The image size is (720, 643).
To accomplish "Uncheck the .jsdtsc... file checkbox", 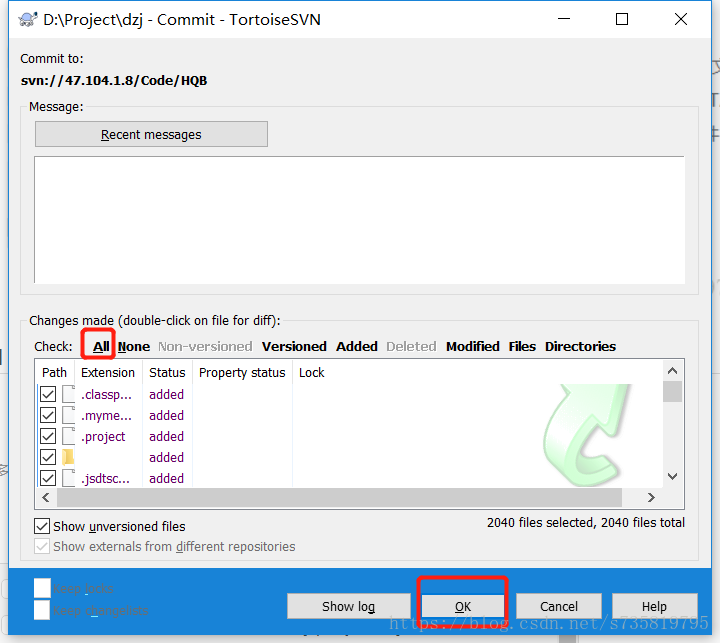I will (x=48, y=478).
